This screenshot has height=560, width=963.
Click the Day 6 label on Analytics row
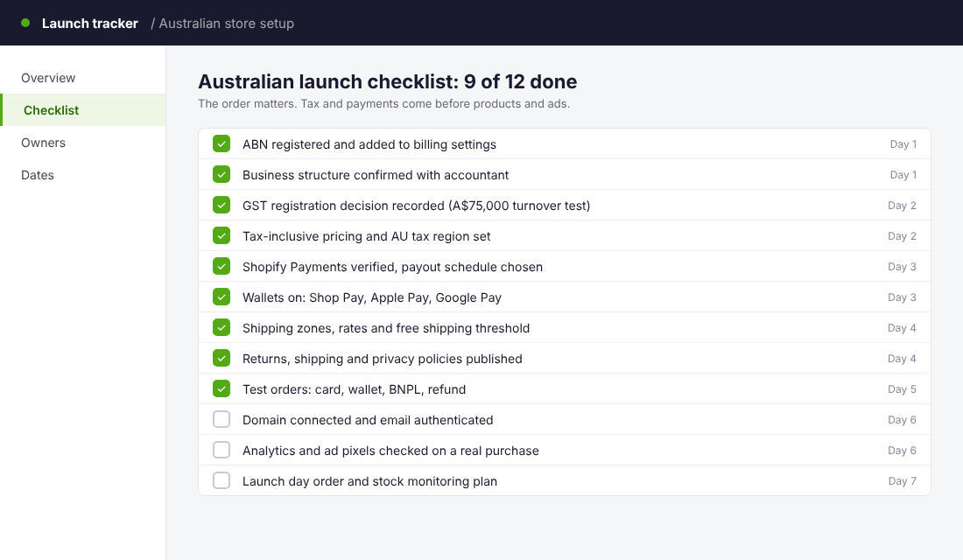(x=902, y=451)
